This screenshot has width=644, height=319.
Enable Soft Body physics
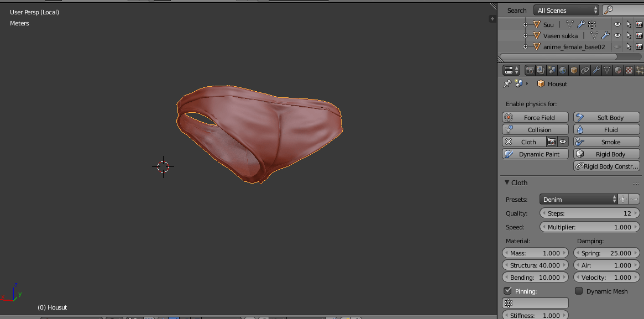pyautogui.click(x=606, y=117)
